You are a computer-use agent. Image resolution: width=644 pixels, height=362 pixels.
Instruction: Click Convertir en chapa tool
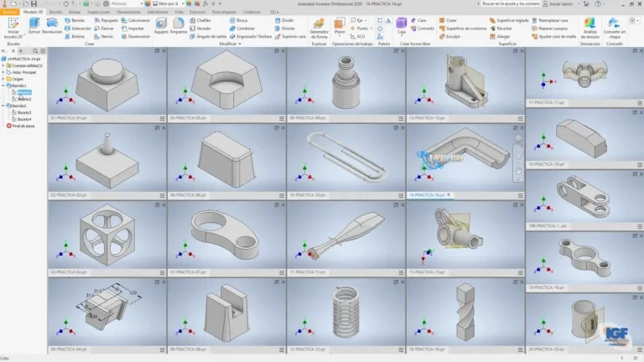click(615, 28)
